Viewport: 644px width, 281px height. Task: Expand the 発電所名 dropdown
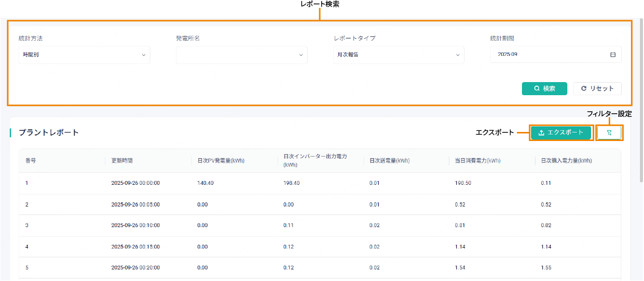click(242, 54)
